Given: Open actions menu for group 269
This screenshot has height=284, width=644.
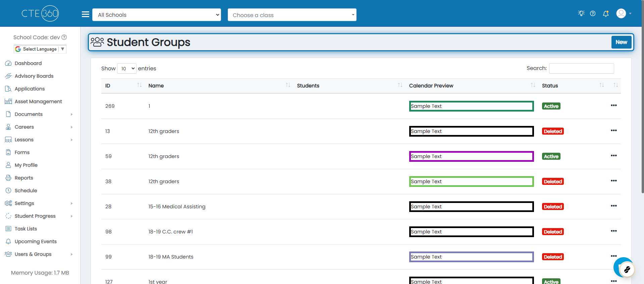Looking at the screenshot, I should point(614,105).
